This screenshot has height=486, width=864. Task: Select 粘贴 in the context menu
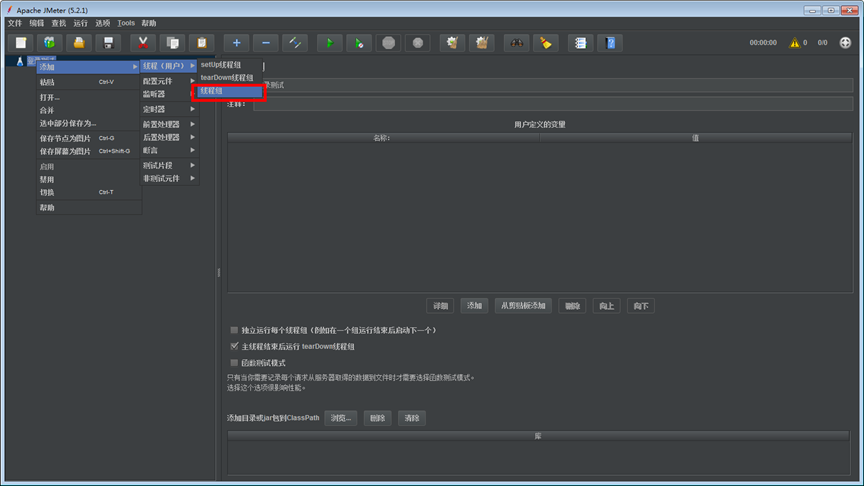(88, 82)
